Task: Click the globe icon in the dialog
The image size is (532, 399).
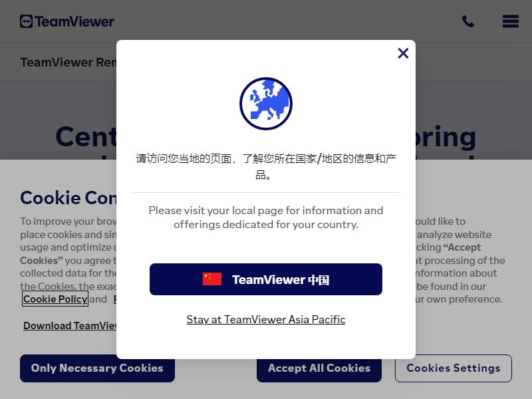Action: [266, 104]
